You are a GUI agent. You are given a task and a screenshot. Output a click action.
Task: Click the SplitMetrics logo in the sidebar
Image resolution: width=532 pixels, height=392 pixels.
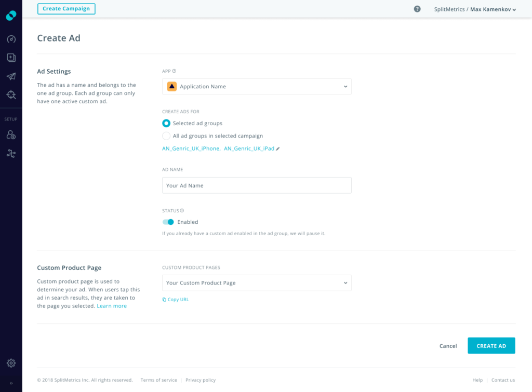pyautogui.click(x=11, y=15)
